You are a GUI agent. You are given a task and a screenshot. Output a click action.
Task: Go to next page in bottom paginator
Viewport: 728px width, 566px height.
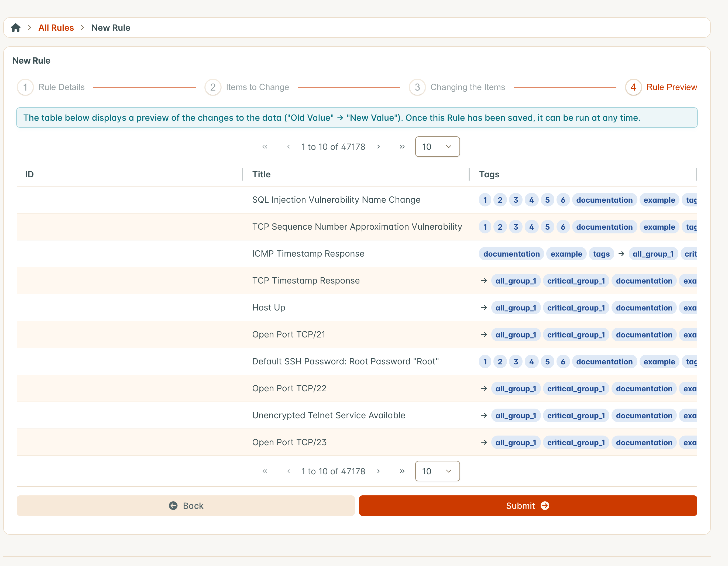pos(378,471)
